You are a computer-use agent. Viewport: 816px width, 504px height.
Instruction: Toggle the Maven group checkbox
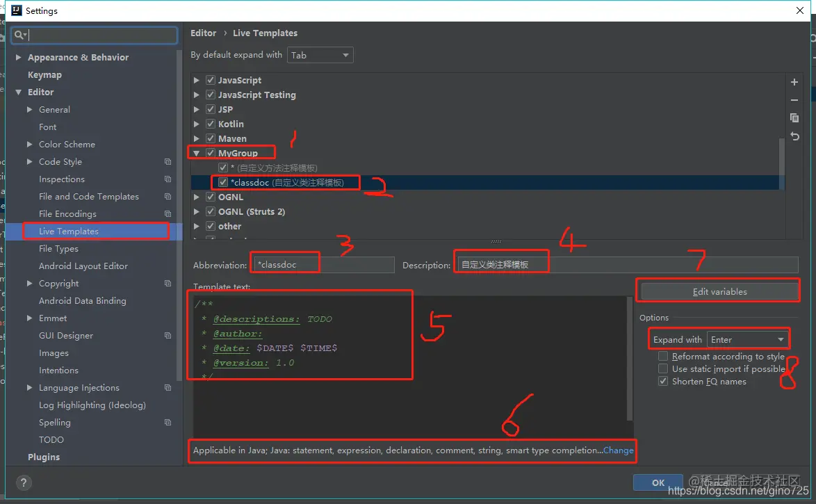[x=210, y=138]
